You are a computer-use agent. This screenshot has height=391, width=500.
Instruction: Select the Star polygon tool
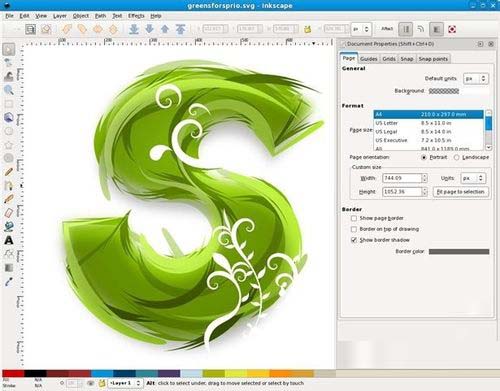[9, 145]
